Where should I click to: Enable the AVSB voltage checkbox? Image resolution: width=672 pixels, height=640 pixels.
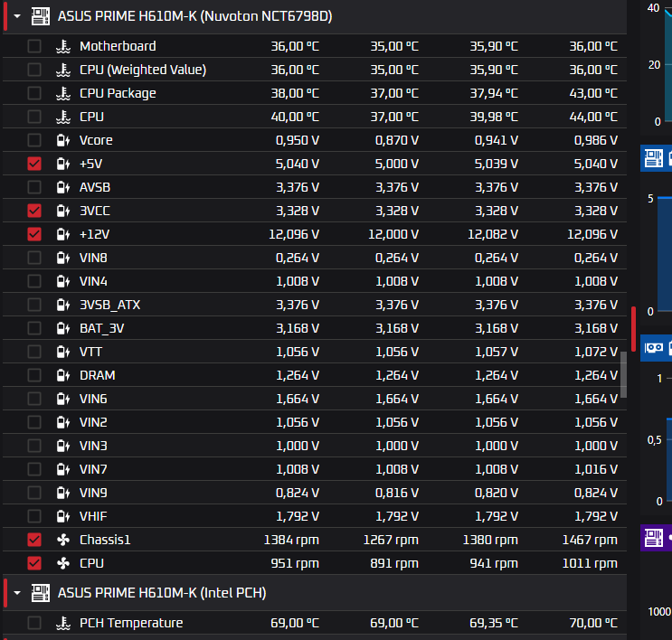tap(34, 187)
